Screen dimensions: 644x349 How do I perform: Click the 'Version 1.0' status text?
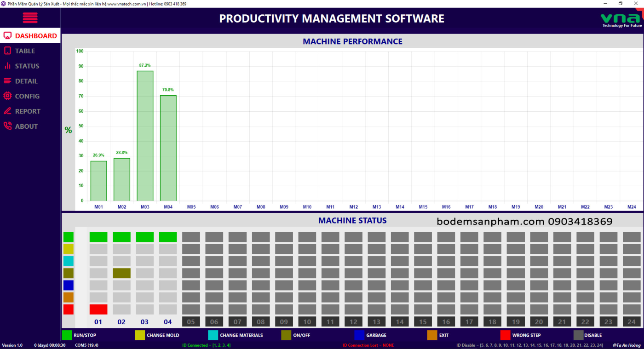[x=12, y=345]
